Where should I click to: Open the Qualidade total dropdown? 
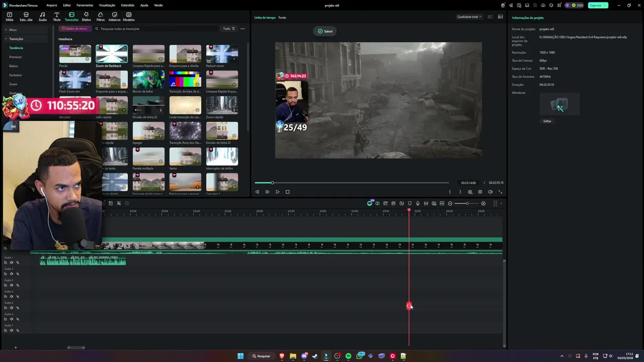point(469,17)
